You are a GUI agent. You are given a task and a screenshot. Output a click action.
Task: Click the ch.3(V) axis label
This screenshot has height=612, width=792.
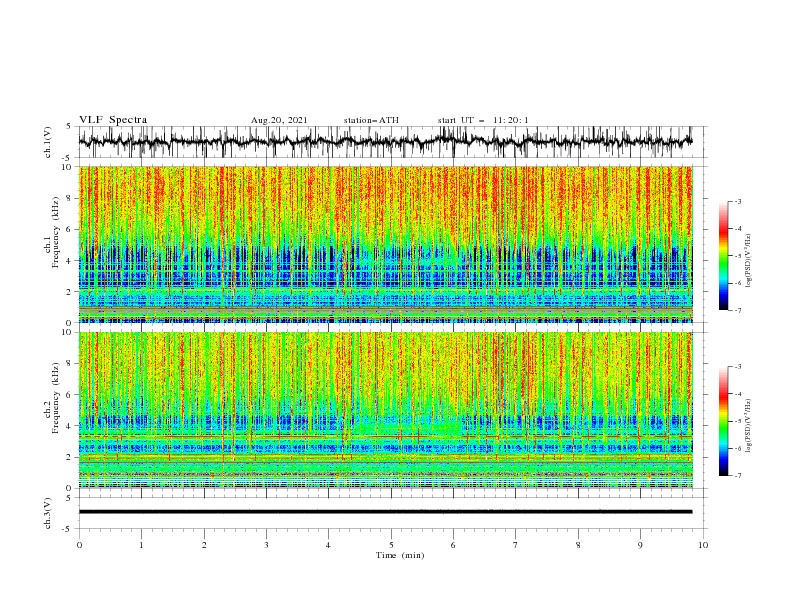(x=48, y=513)
